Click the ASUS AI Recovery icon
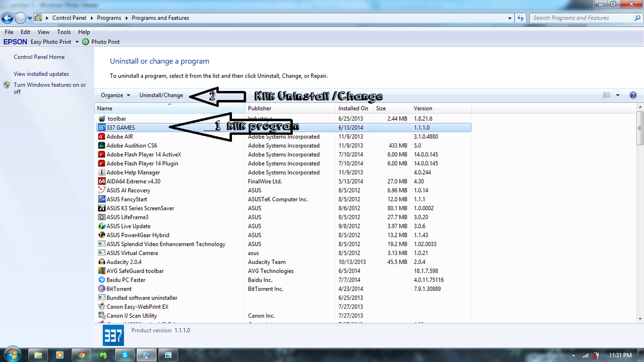The image size is (644, 362). click(102, 191)
